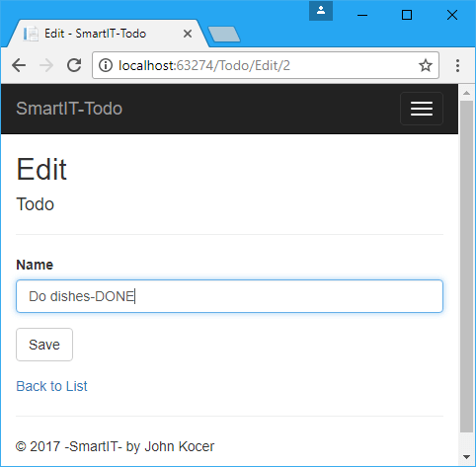Maximize the browser window

(407, 15)
